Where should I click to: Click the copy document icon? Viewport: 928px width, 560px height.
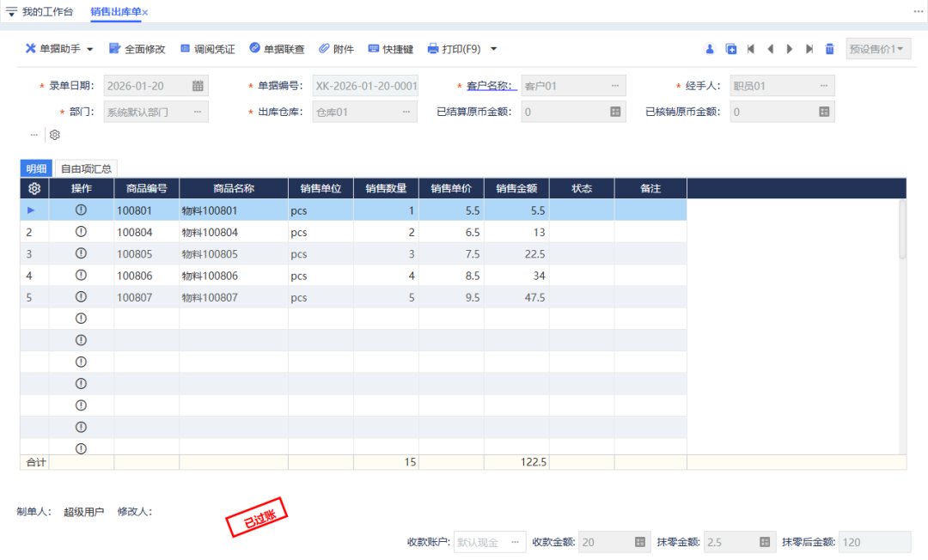point(731,49)
